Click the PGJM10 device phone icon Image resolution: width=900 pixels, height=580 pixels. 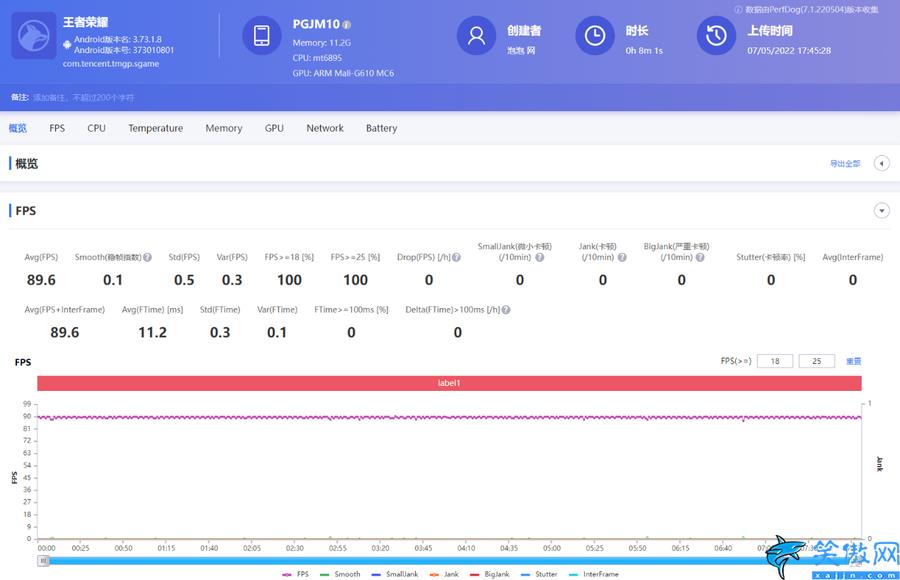(262, 36)
